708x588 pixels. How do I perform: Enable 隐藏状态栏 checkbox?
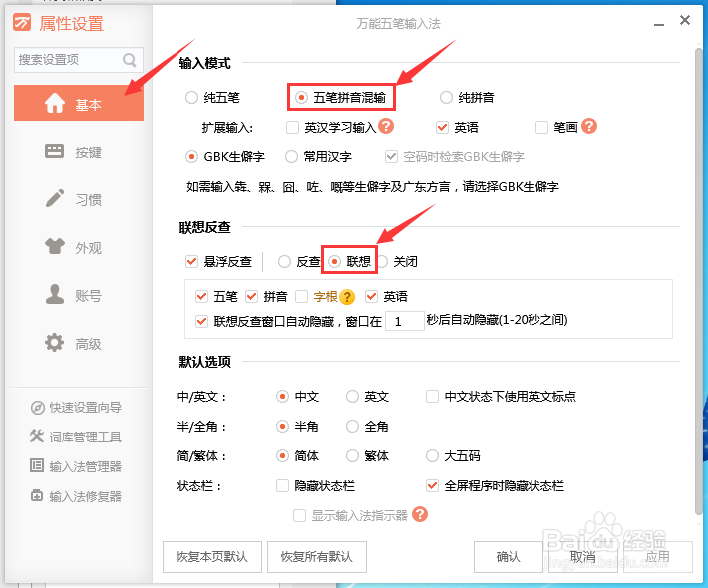tap(282, 486)
